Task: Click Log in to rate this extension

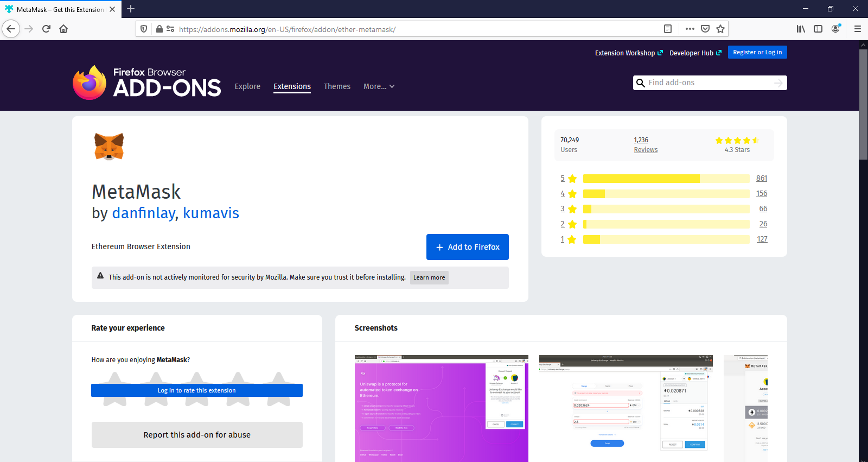Action: click(x=197, y=390)
